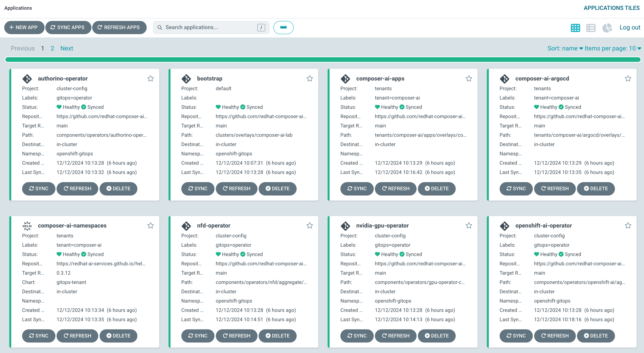Click Synced check icon on composer-ai-argocd
The width and height of the screenshot is (644, 353).
561,107
